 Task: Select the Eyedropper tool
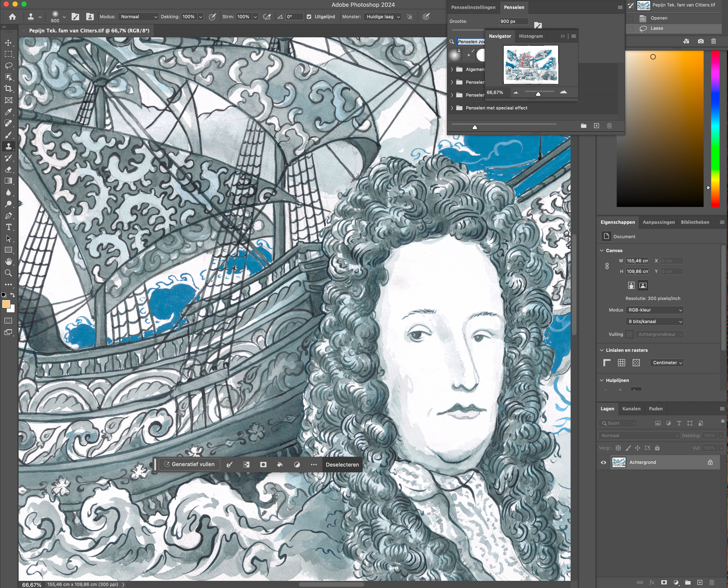[x=8, y=112]
